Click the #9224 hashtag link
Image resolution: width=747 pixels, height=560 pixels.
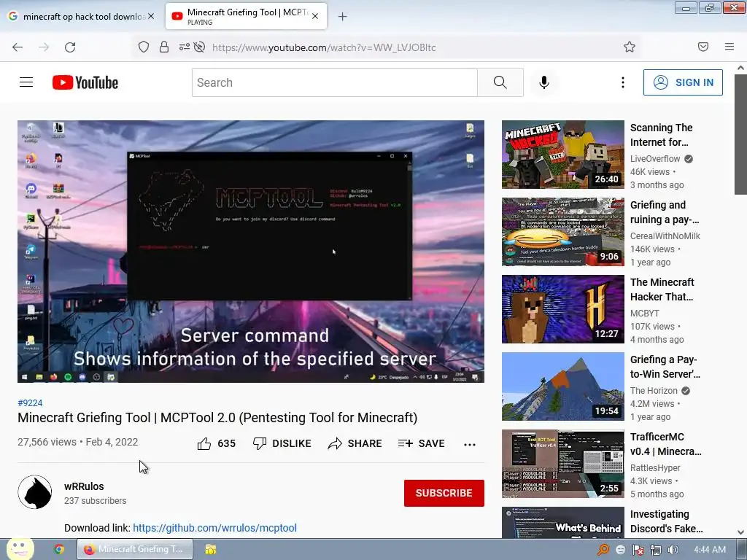pyautogui.click(x=30, y=402)
